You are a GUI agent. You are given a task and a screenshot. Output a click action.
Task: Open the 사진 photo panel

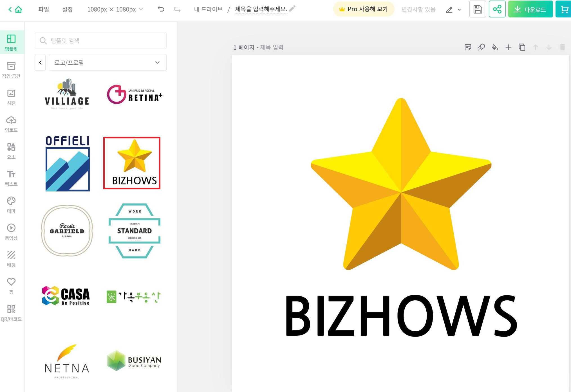[x=11, y=97]
